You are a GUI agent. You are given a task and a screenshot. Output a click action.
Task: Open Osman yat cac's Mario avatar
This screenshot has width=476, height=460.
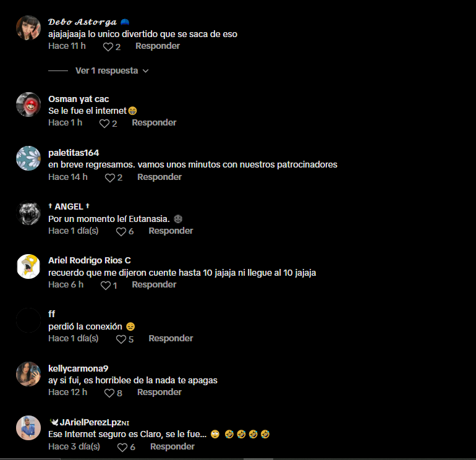(x=28, y=104)
